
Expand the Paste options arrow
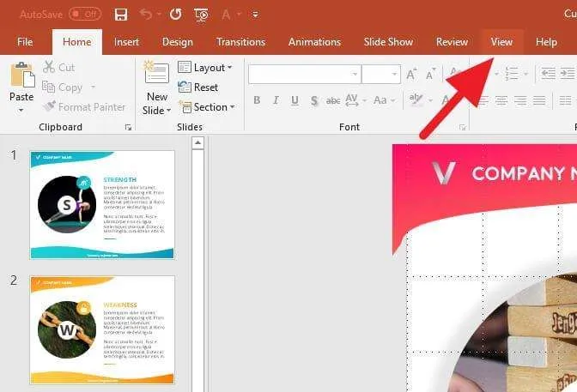(21, 110)
